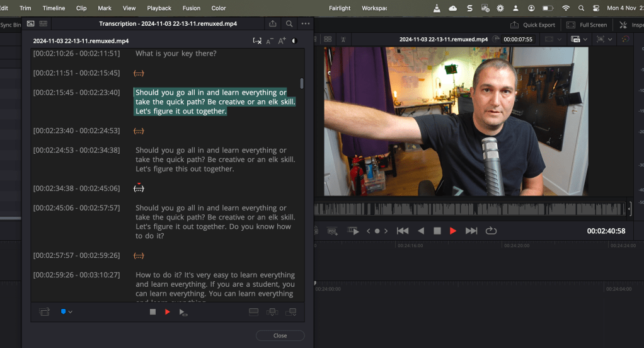Viewport: 644px width, 348px height.
Task: Open the Playback menu
Action: [x=159, y=8]
